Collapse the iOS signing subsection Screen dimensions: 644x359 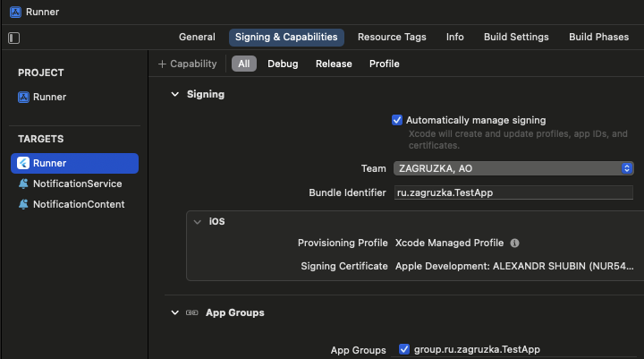(198, 222)
